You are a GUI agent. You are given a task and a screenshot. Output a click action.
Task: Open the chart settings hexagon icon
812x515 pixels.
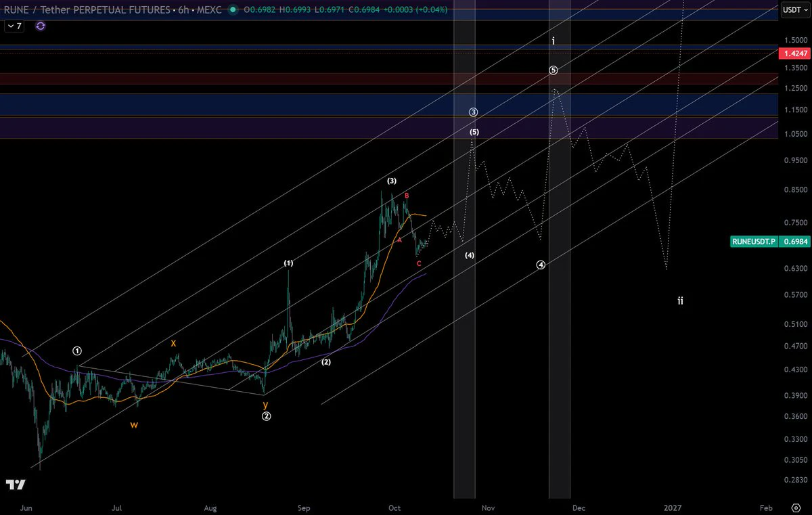point(796,508)
